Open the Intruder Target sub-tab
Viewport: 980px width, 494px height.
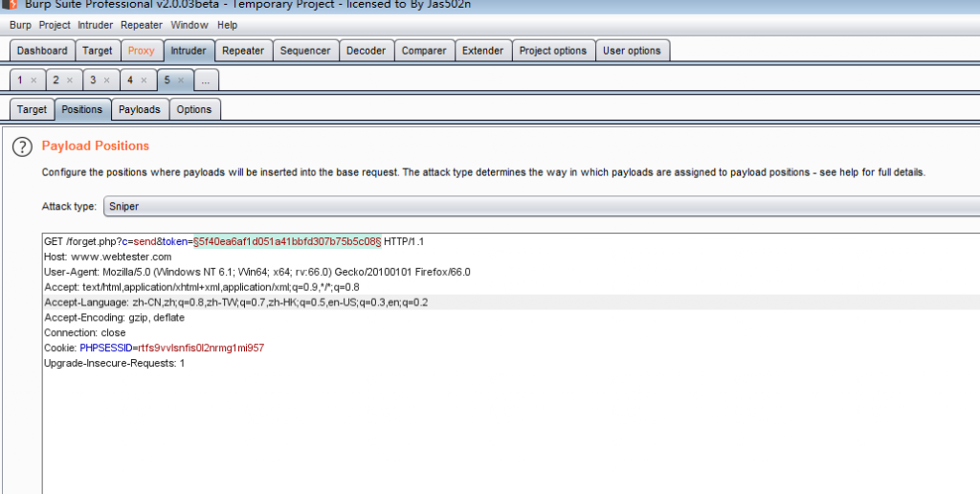pyautogui.click(x=32, y=109)
